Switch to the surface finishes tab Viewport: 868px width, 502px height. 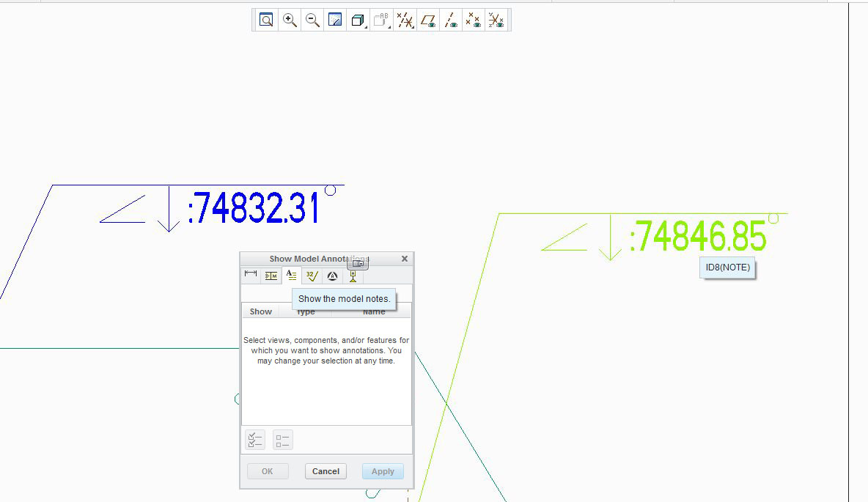click(312, 275)
